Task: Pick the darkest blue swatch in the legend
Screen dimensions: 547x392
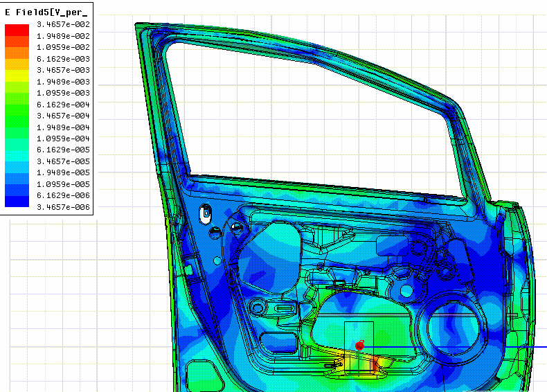Action: 17,202
